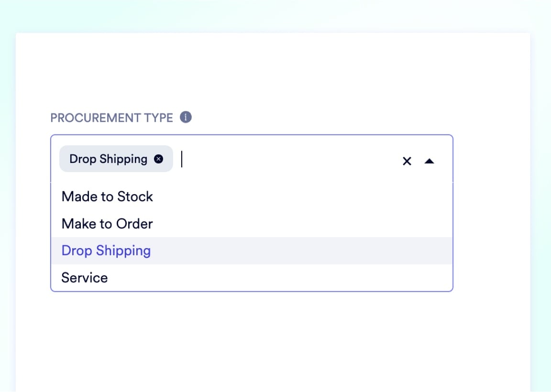Add Service to the selected types

tap(85, 278)
